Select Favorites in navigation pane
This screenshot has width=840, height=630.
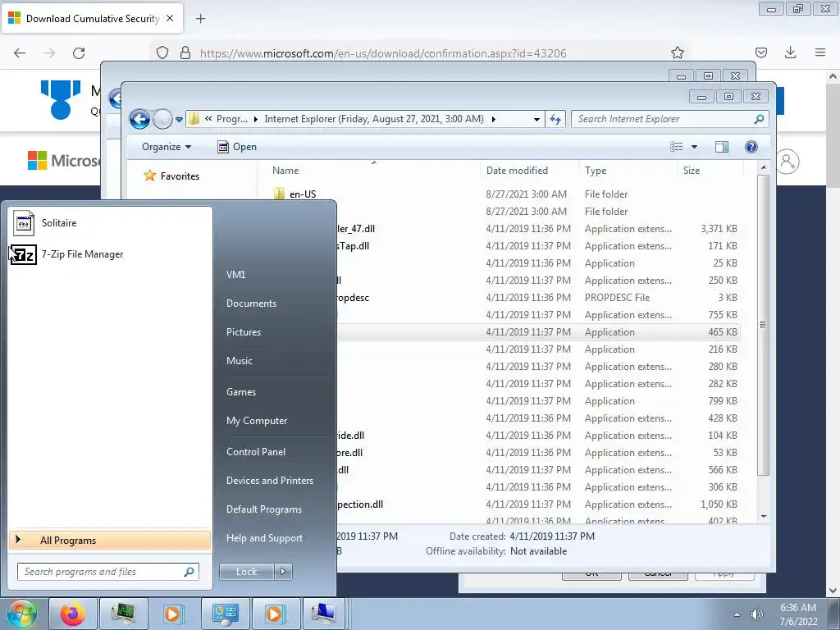tap(180, 176)
